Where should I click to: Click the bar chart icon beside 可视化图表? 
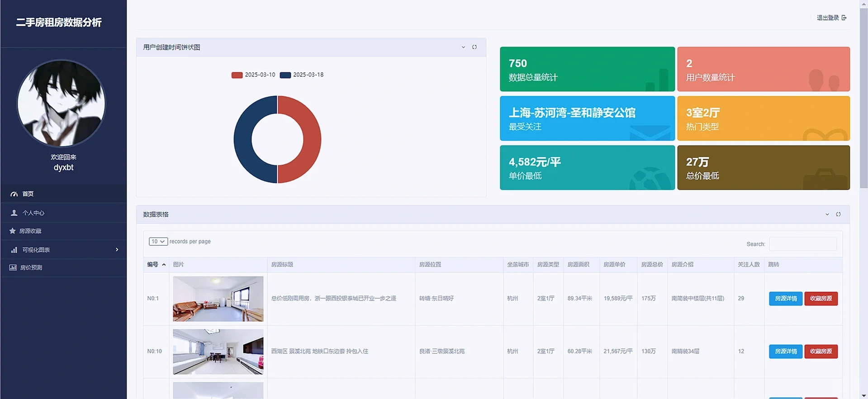(x=14, y=250)
